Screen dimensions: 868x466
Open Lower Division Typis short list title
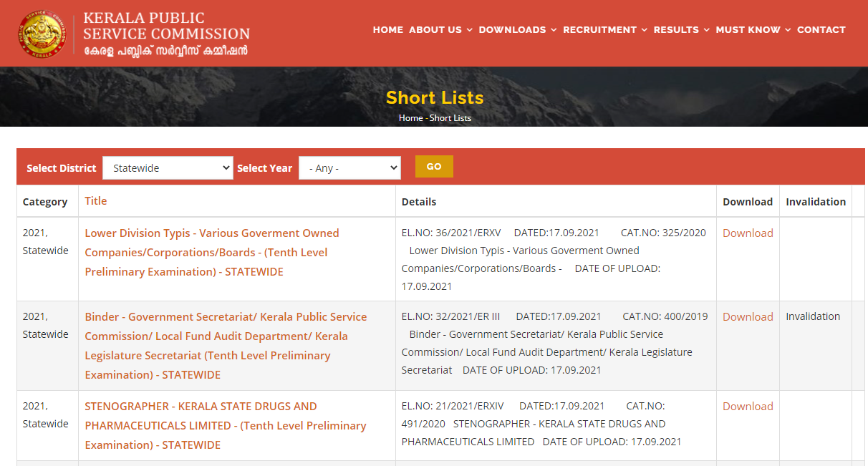212,252
